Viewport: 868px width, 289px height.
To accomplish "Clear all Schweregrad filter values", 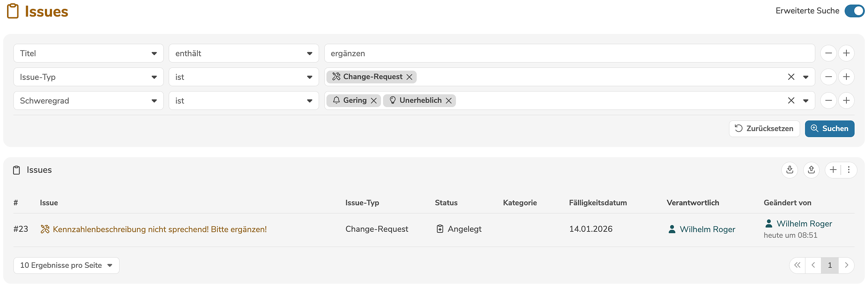I will point(791,101).
